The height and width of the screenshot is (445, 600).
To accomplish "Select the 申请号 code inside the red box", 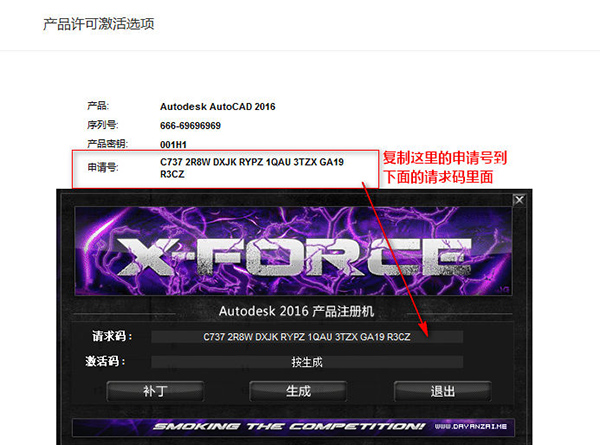I will click(x=252, y=168).
